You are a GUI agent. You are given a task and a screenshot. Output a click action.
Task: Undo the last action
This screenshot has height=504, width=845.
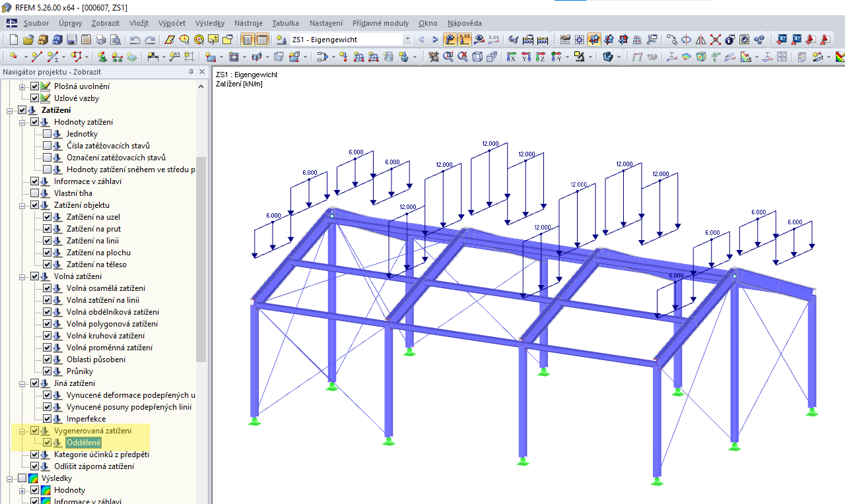tap(135, 40)
